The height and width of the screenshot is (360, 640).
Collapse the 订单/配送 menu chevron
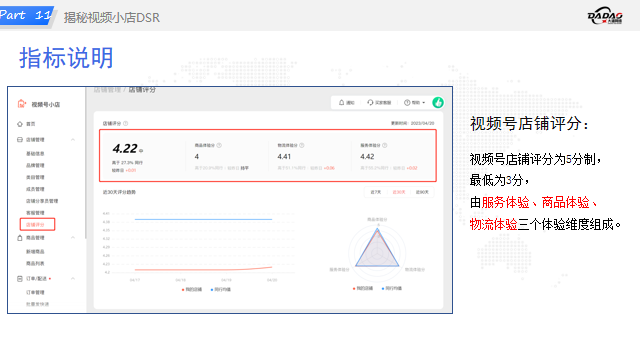73,278
